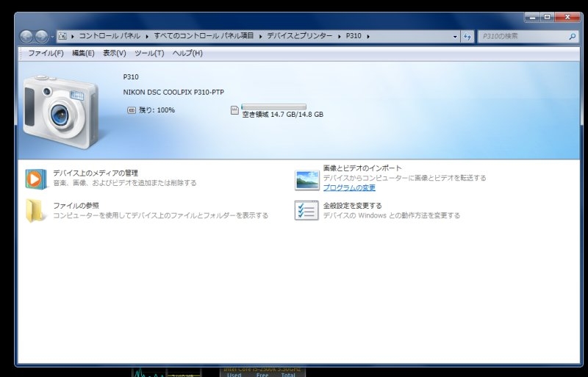
Task: Go back with the Back arrow button
Action: coord(26,37)
